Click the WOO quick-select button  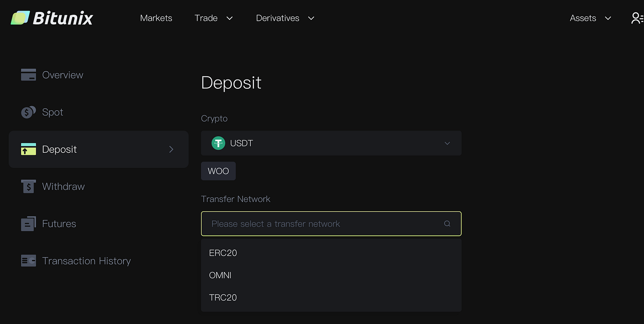218,171
